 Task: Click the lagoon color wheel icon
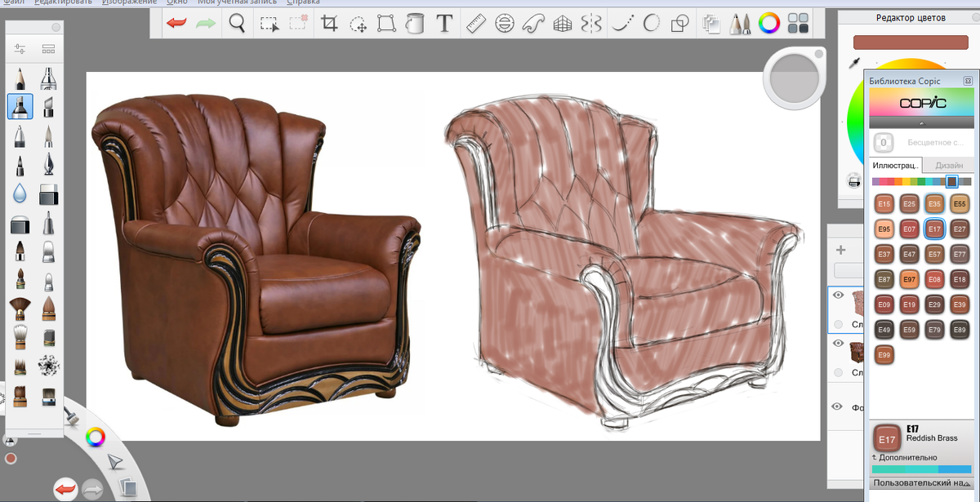pos(96,438)
